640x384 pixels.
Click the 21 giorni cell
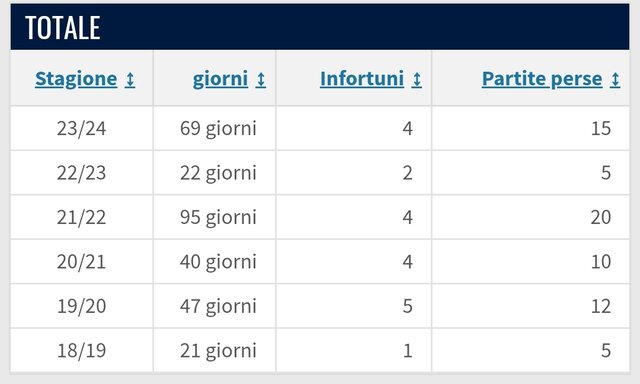215,351
